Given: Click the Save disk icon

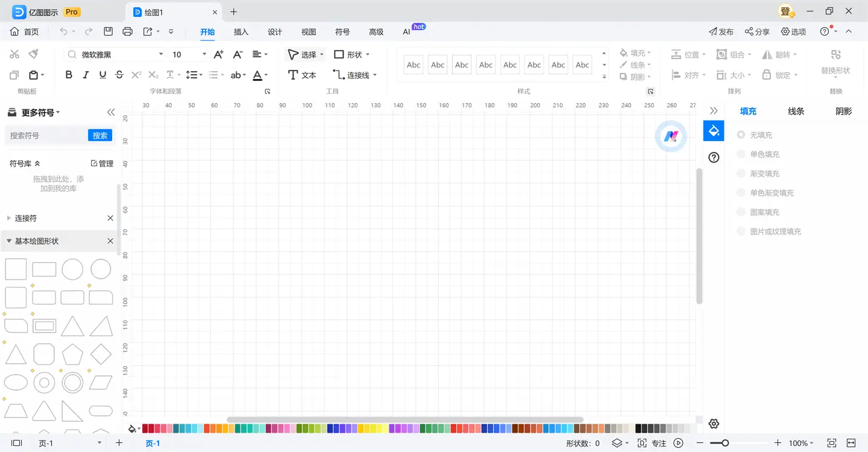Looking at the screenshot, I should [108, 31].
